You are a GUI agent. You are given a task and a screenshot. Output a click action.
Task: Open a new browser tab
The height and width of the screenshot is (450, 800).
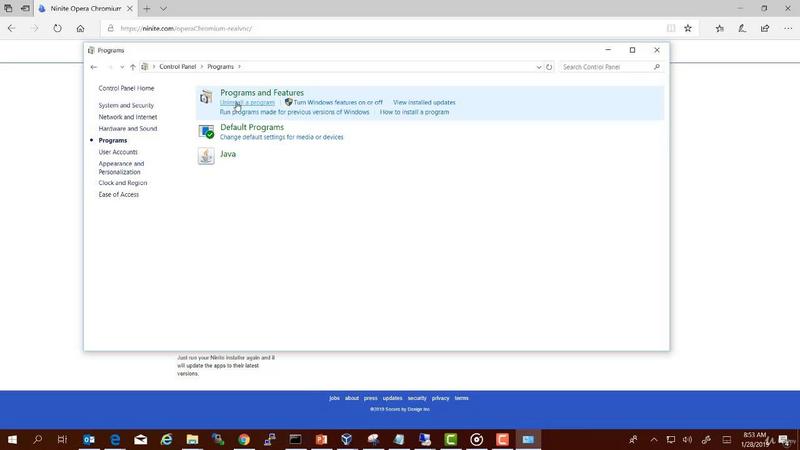point(147,9)
